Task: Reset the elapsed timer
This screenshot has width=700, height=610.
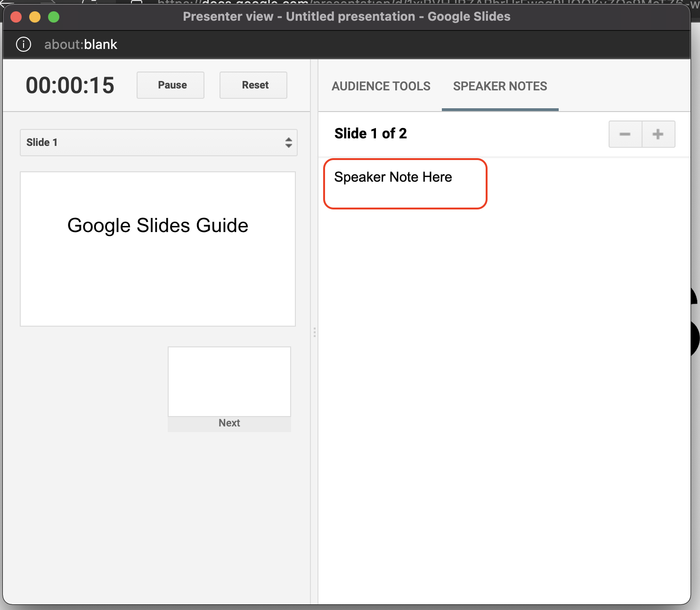Action: (x=253, y=85)
